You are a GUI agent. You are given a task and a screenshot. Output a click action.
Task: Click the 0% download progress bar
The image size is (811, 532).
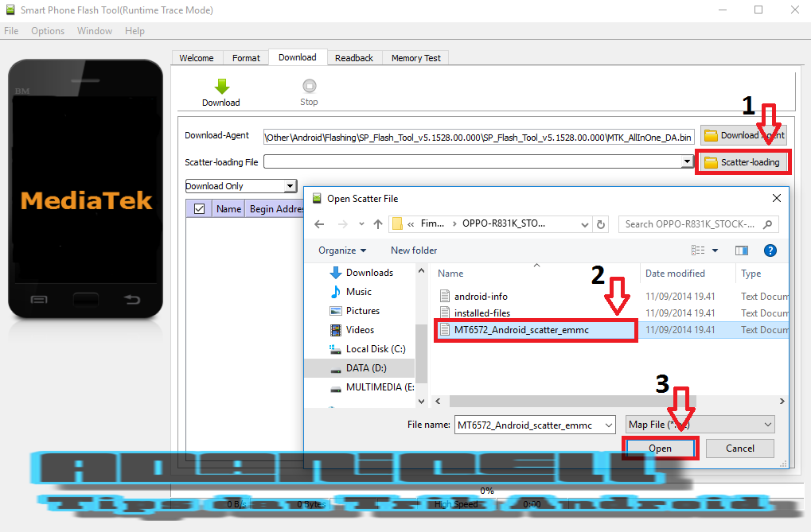[x=487, y=491]
